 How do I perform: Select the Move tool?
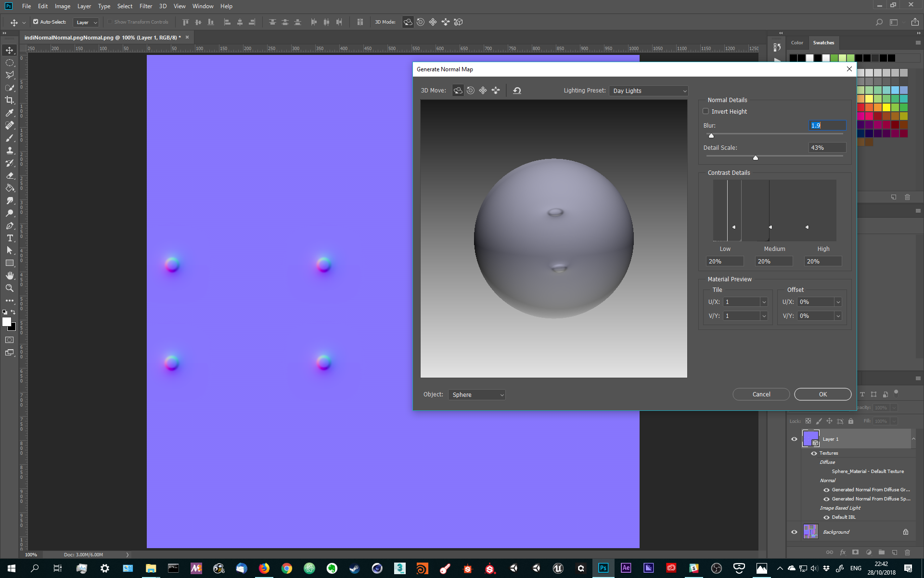coord(10,50)
